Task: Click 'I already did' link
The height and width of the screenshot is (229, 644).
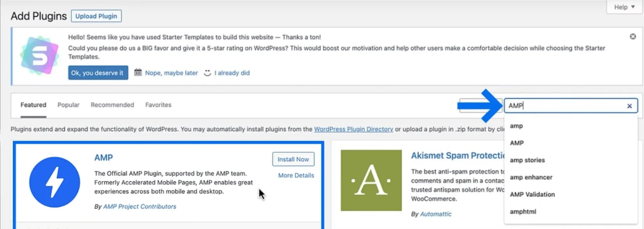Action: [232, 73]
